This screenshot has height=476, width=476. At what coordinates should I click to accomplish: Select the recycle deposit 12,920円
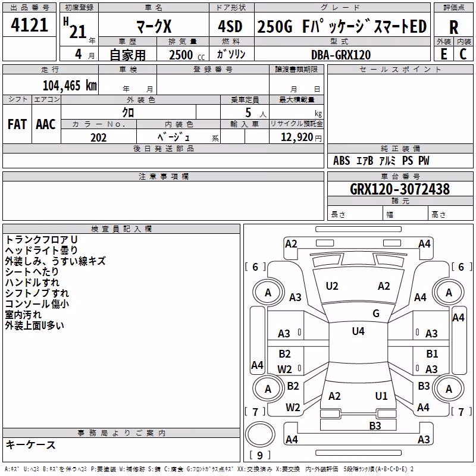(x=301, y=137)
